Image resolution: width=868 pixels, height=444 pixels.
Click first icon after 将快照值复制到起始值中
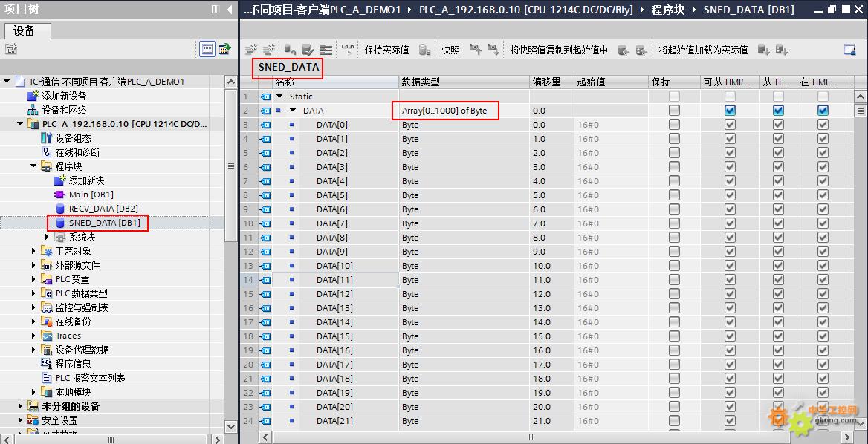pyautogui.click(x=624, y=50)
